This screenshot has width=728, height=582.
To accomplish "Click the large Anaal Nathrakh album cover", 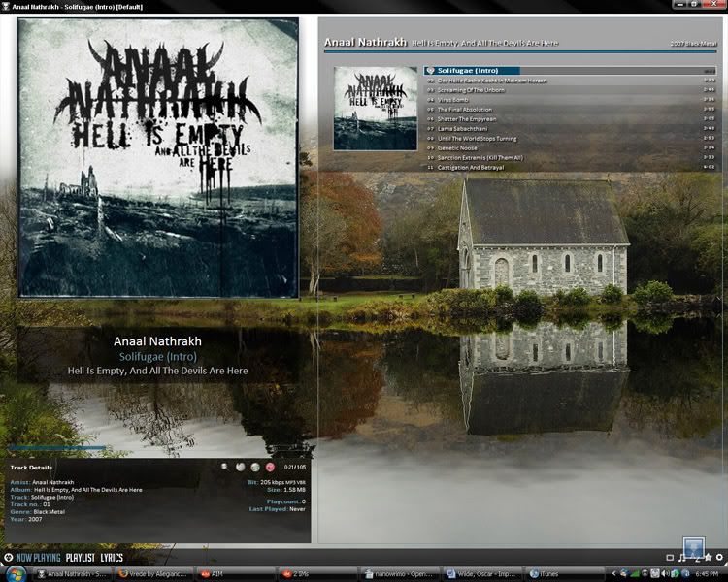I will (x=158, y=158).
